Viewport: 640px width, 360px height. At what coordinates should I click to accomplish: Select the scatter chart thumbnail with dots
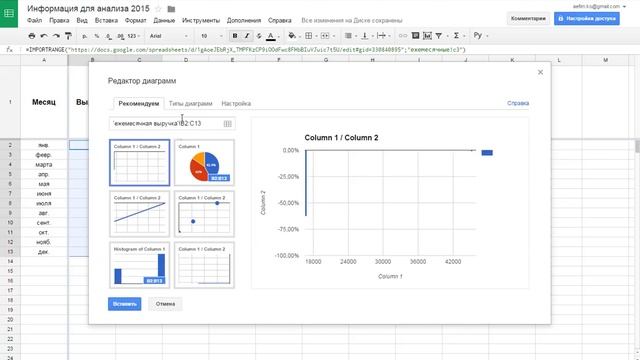(x=204, y=214)
